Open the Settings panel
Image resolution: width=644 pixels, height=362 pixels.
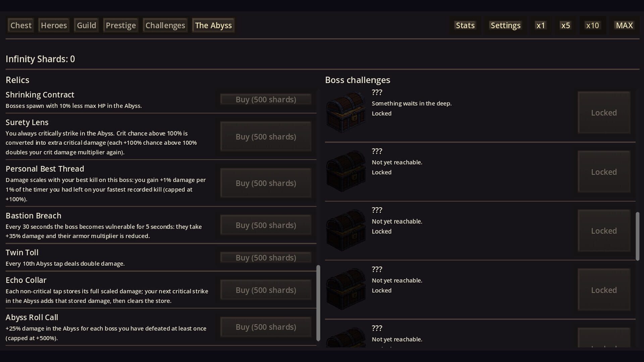coord(505,25)
